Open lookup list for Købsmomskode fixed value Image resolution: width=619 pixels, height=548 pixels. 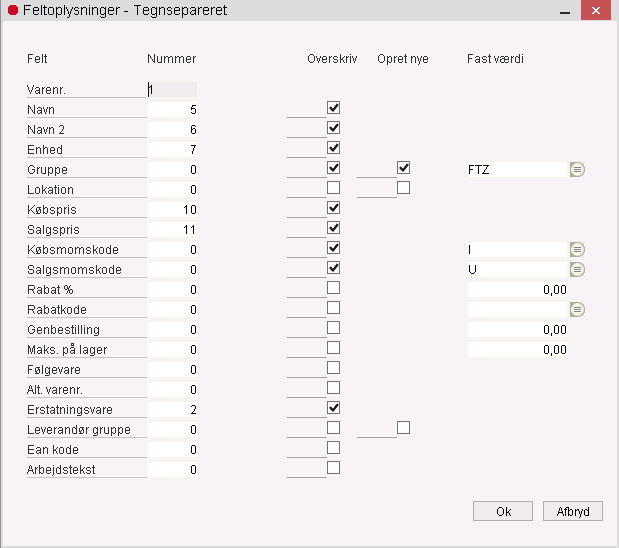tap(577, 250)
